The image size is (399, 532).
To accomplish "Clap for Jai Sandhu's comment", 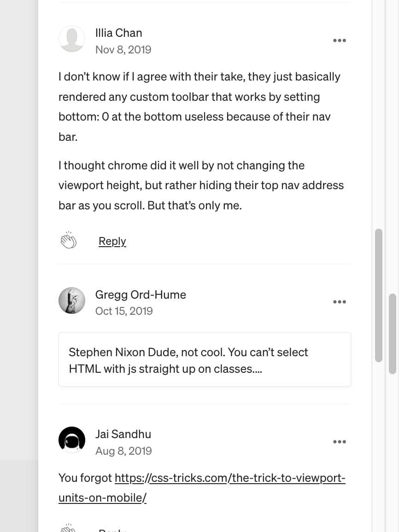I will click(x=68, y=528).
